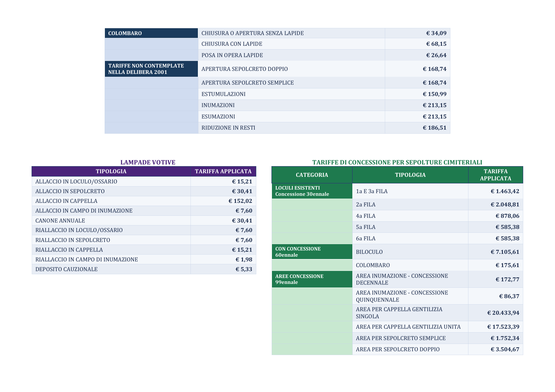Click 'RIALLACCIO IN SEPOLCRETO' label
This screenshot has height=392, width=555.
(x=73, y=240)
